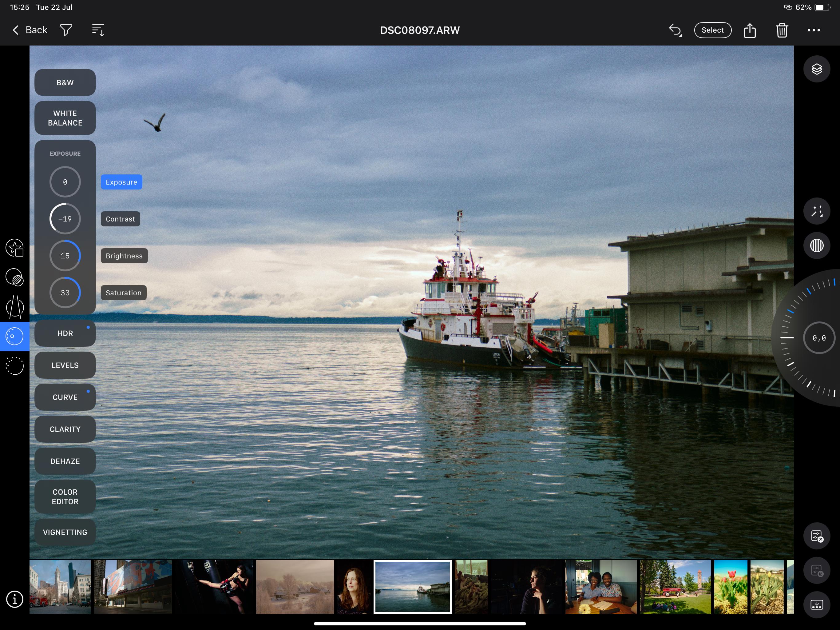The width and height of the screenshot is (840, 630).
Task: Open the mural building thumbnail
Action: (133, 587)
